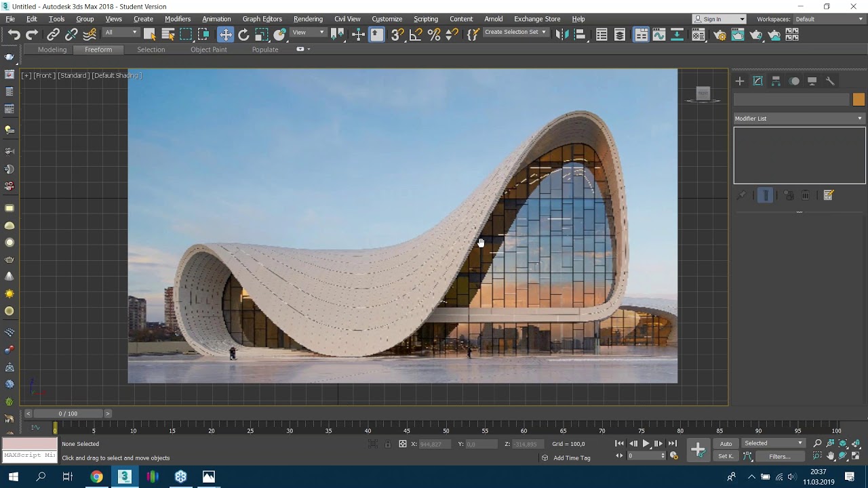Click the Redo arrow icon
868x488 pixels.
coord(31,35)
